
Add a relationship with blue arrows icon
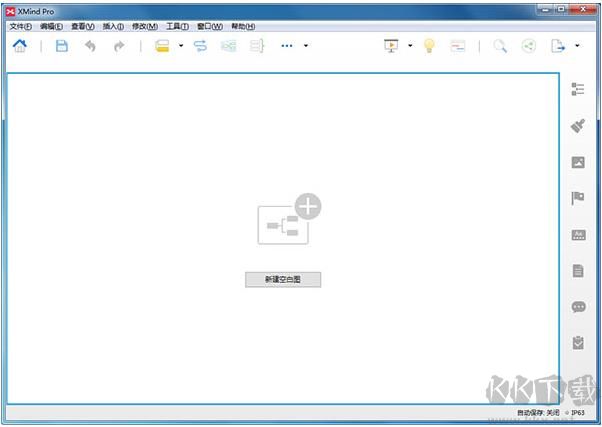[200, 46]
